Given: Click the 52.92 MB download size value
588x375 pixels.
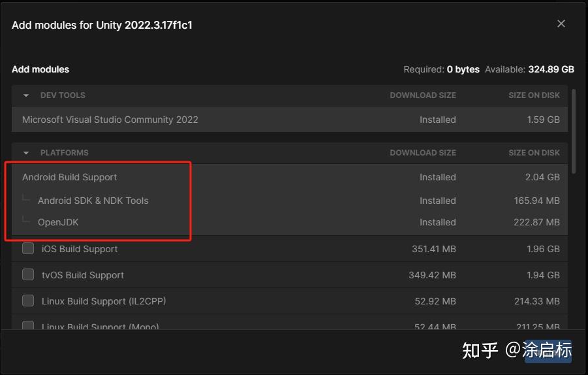Looking at the screenshot, I should coord(435,301).
